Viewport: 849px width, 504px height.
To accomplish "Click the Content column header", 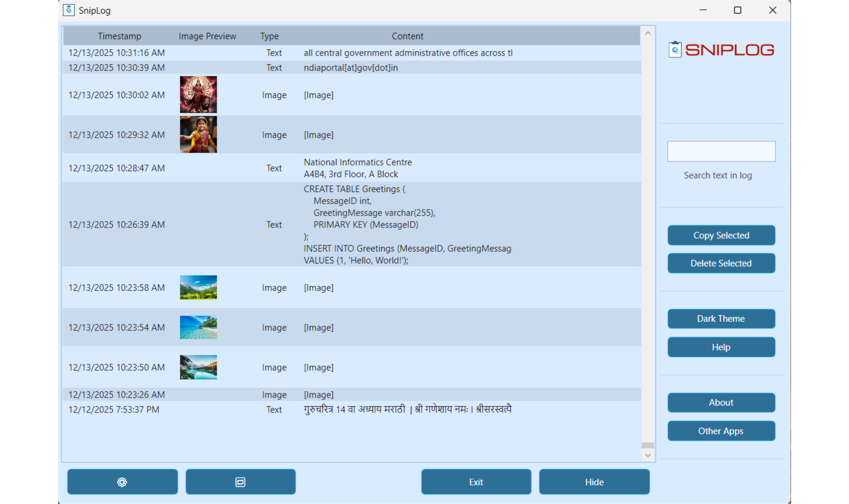I will pos(407,36).
